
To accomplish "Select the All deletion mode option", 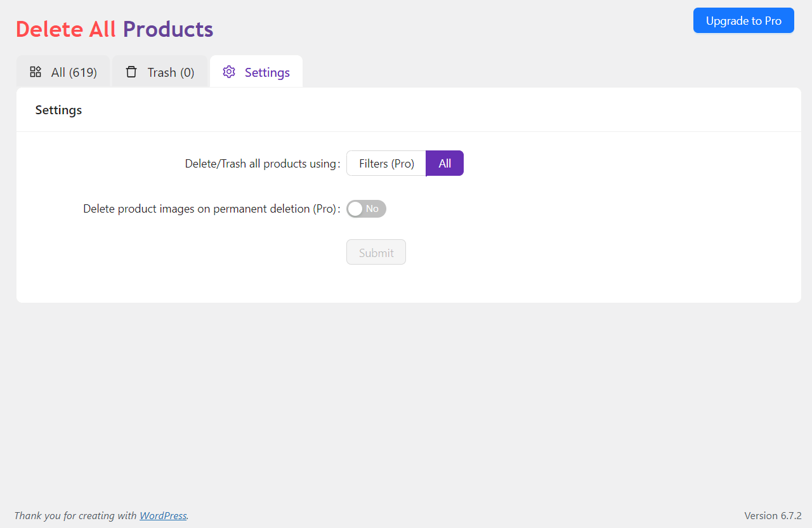I will 445,163.
